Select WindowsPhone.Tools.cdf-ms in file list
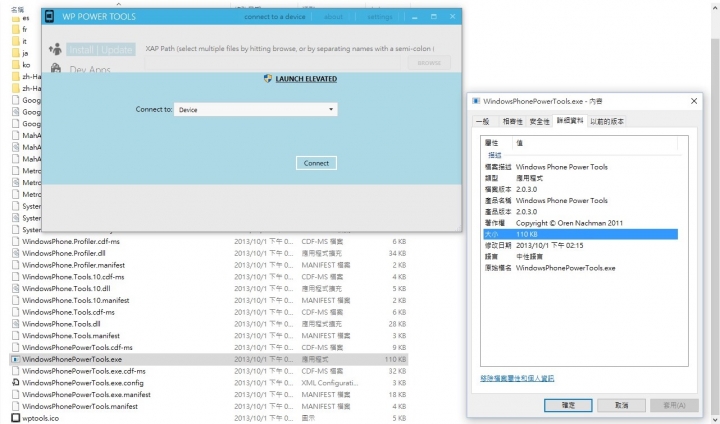 pos(208,312)
